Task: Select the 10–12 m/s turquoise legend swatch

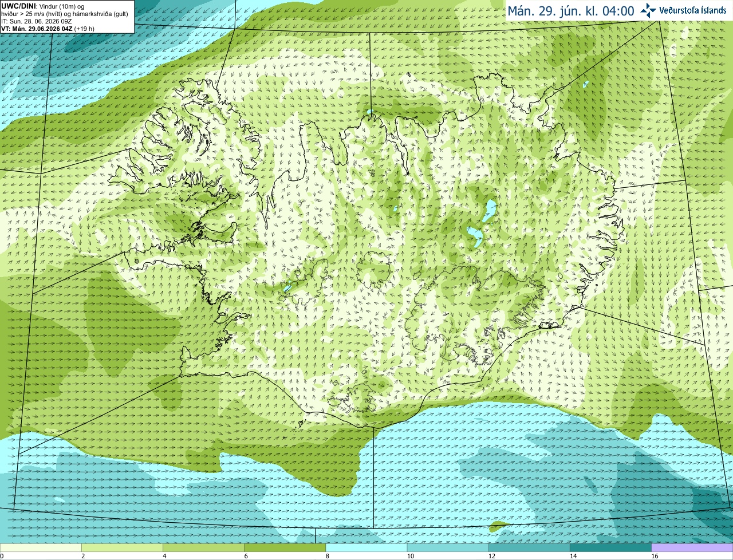Action: [448, 548]
